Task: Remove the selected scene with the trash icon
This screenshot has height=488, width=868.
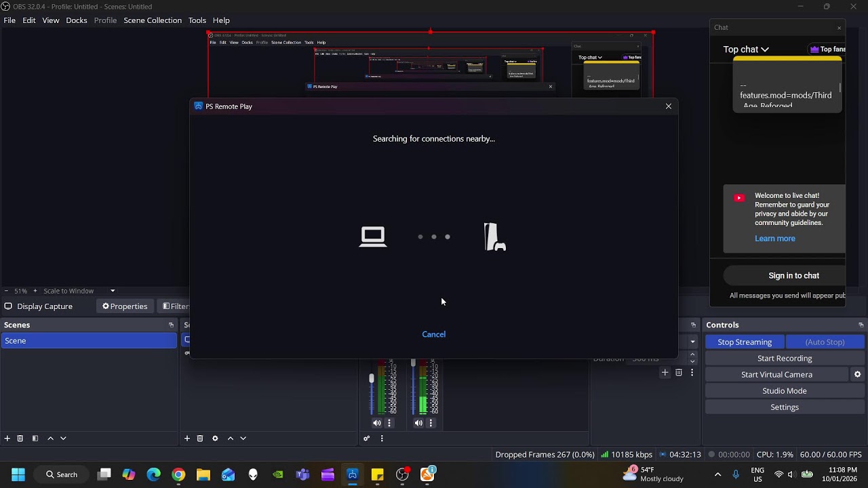Action: click(x=20, y=439)
